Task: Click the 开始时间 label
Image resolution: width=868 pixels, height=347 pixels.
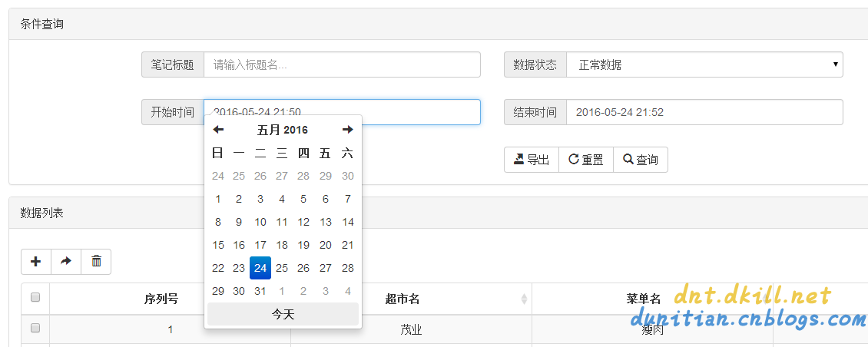Action: point(173,112)
